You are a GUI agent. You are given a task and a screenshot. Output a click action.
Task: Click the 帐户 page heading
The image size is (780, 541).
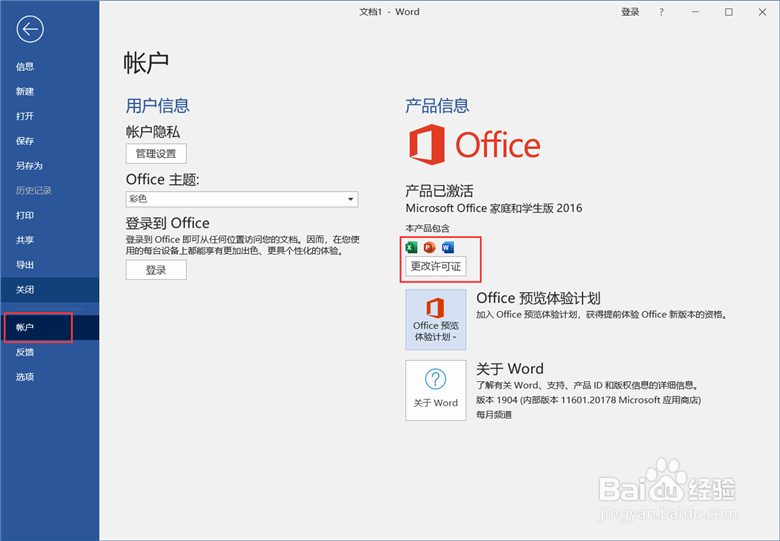pos(146,63)
